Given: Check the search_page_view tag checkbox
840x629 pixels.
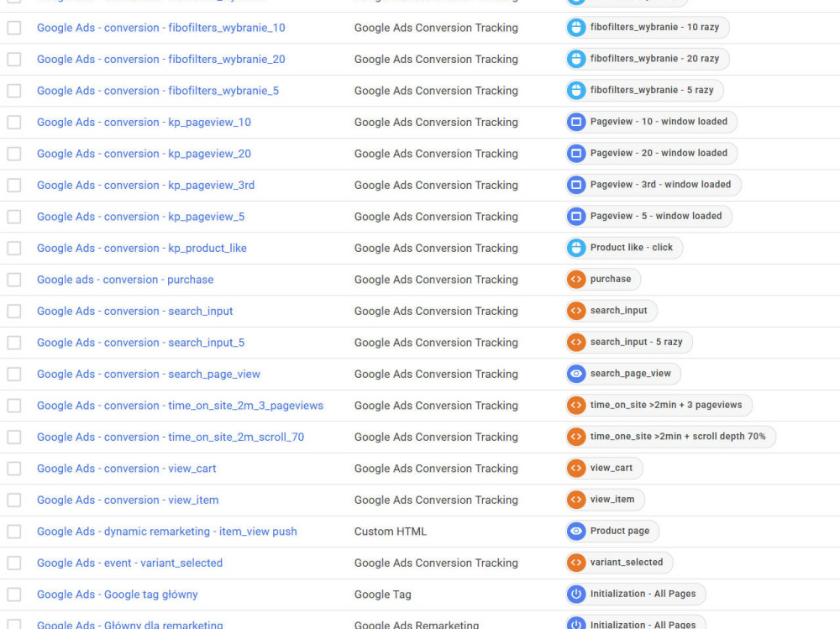Looking at the screenshot, I should click(14, 374).
